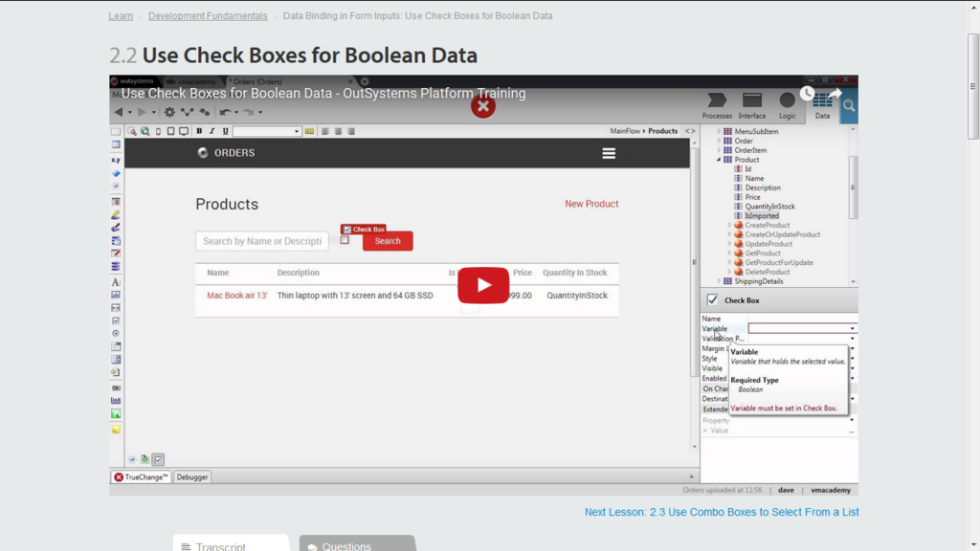980x551 pixels.
Task: Open the settings gear in toolbar
Action: (x=169, y=112)
